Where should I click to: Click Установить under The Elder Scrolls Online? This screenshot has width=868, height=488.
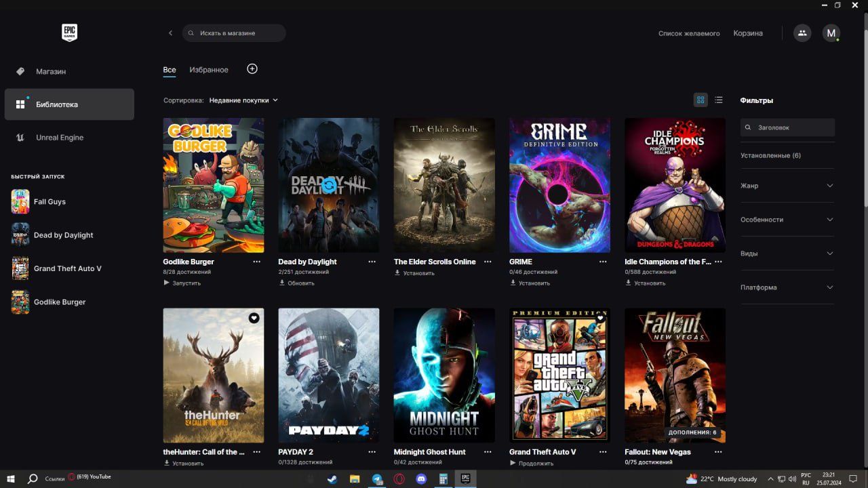pyautogui.click(x=414, y=273)
